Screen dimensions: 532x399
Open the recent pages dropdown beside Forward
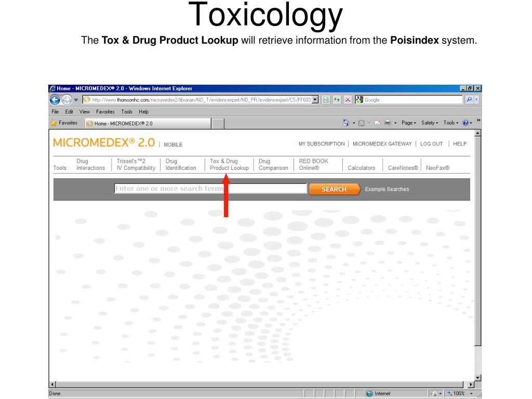76,100
